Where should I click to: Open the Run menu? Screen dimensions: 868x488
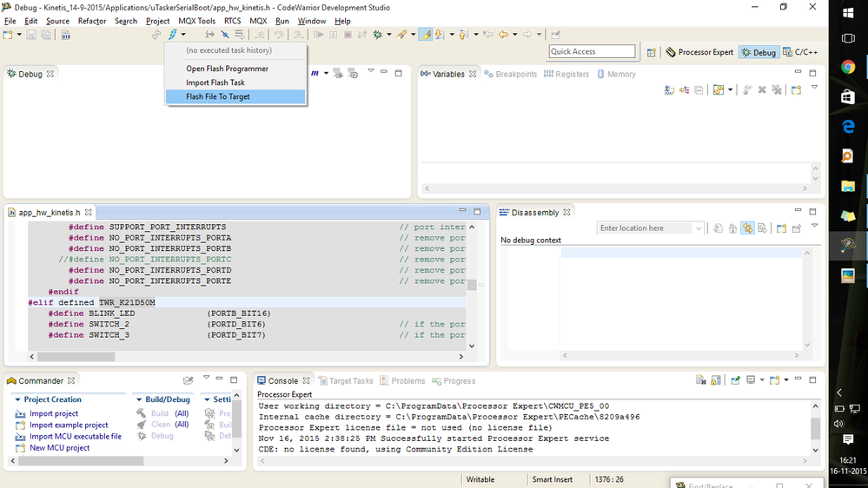[282, 21]
